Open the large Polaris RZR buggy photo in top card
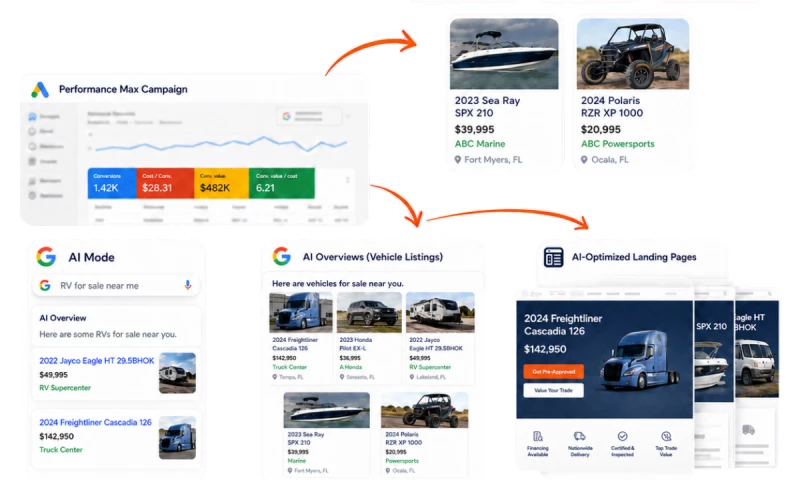This screenshot has width=800, height=480. coord(633,54)
